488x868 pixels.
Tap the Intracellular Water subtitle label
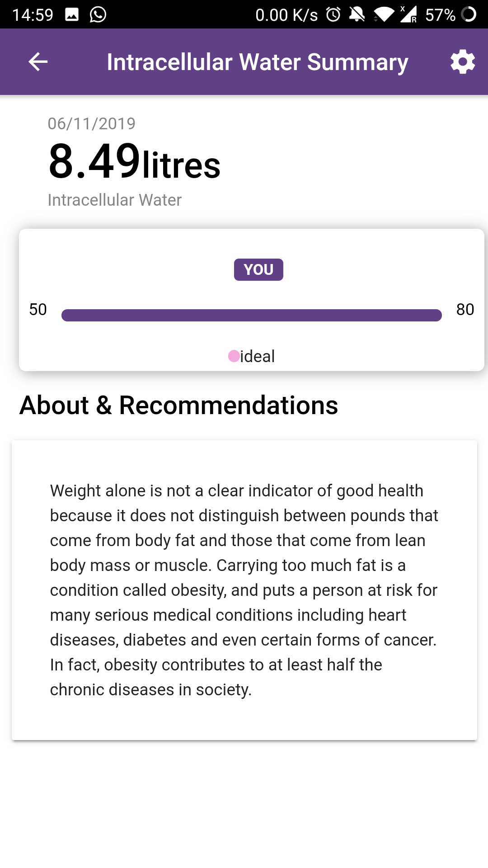(115, 200)
